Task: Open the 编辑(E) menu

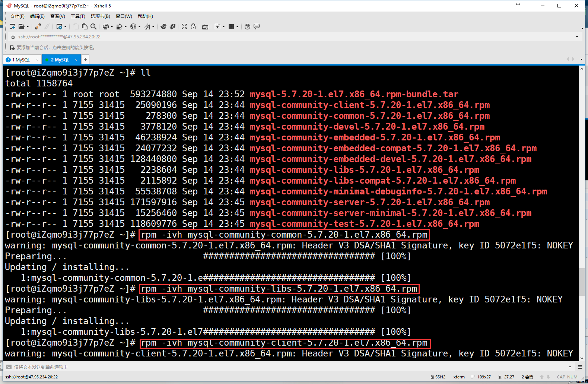Action: click(37, 16)
